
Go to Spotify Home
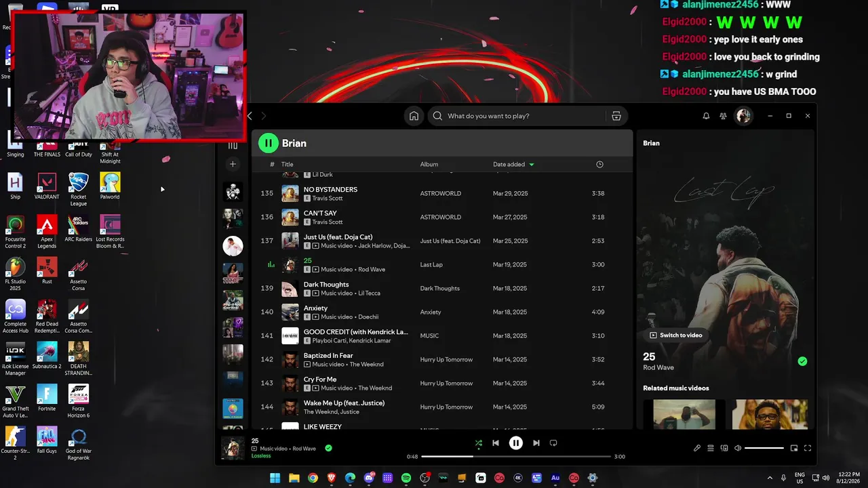414,116
